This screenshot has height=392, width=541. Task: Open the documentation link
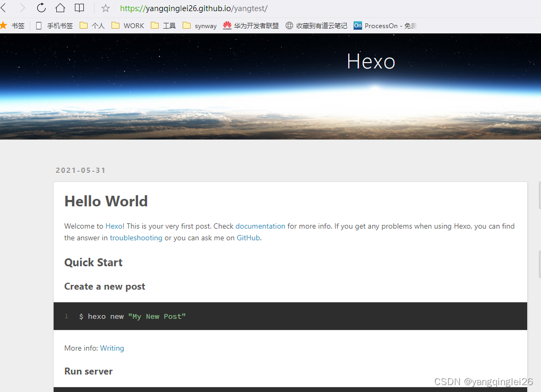click(x=260, y=226)
